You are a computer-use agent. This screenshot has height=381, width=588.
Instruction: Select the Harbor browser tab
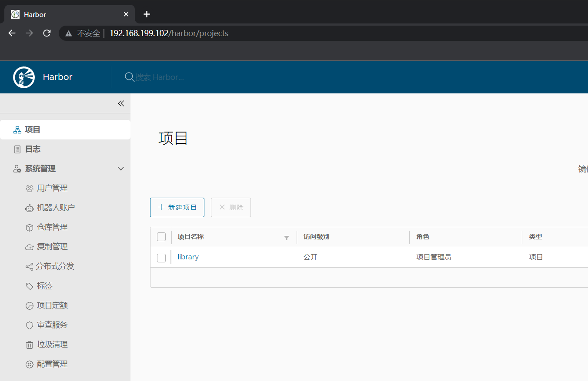(70, 14)
